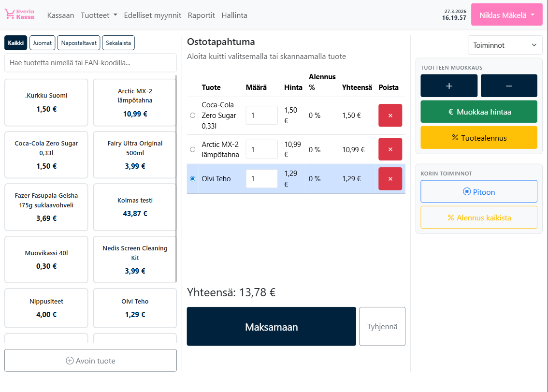Switch to Juomat category filter

[x=43, y=43]
